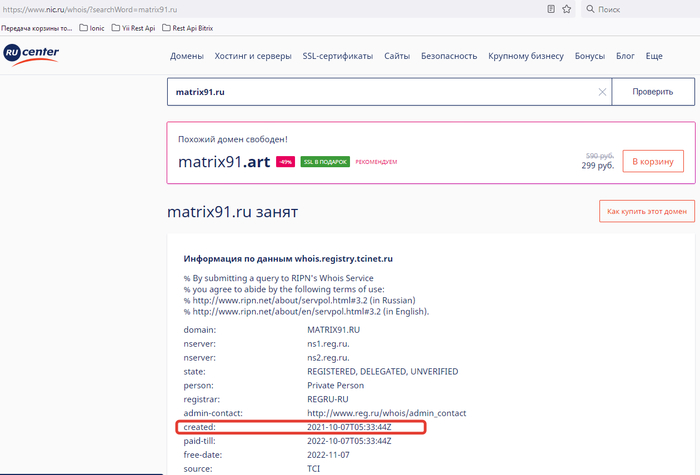Focus the browser Поиск search box
Screen dimensions: 700x475
pos(643,9)
